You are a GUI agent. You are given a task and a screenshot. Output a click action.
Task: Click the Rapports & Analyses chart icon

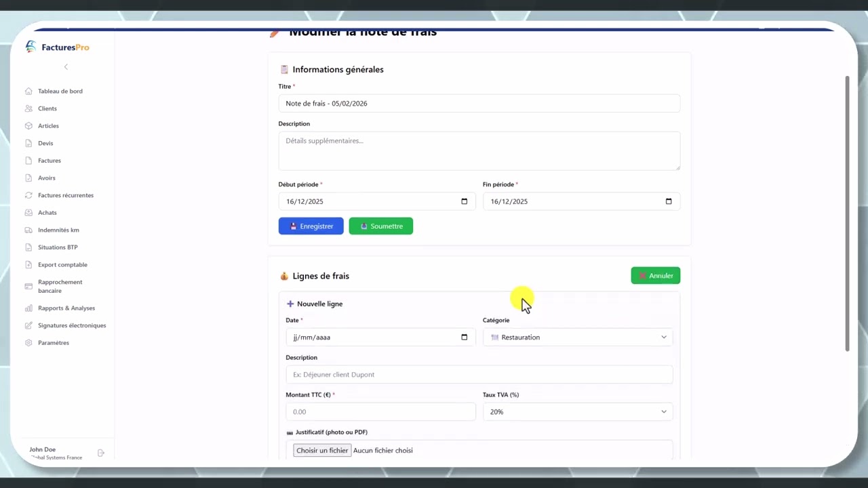click(28, 308)
